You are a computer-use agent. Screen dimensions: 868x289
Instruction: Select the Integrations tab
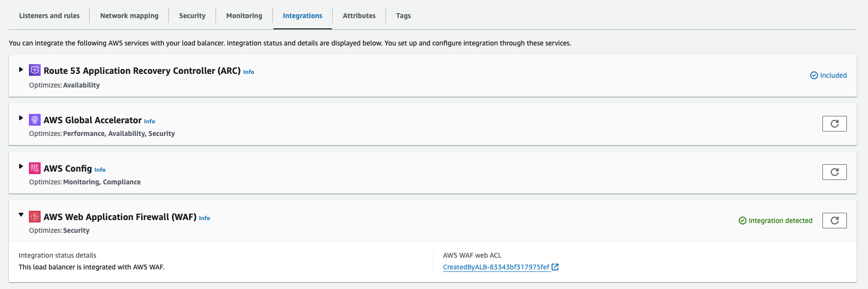303,16
